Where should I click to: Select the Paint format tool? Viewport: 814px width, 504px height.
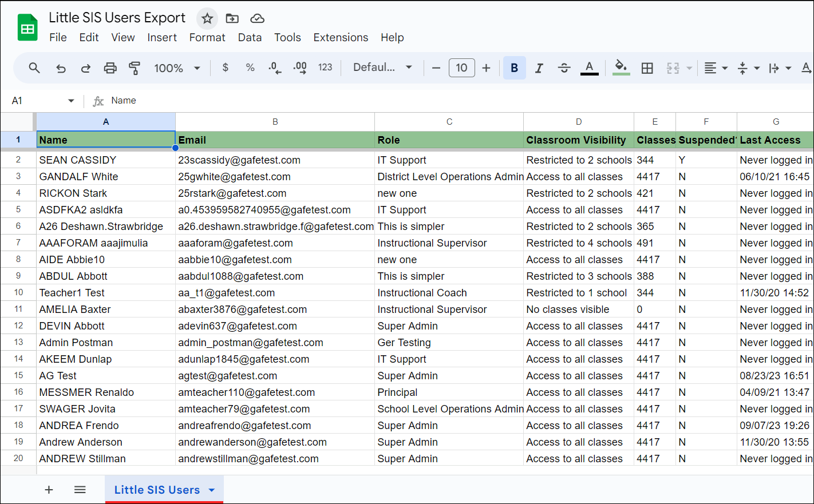pyautogui.click(x=135, y=68)
